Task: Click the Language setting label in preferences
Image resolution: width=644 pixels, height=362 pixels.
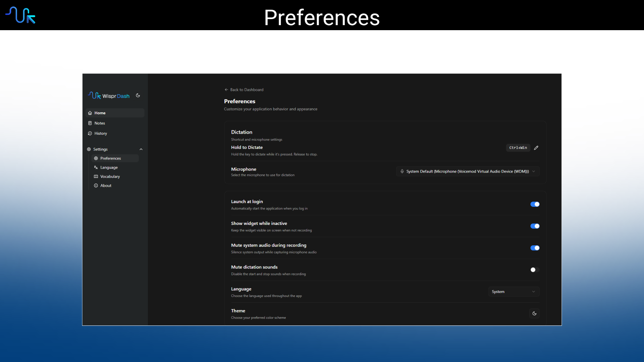Action: (241, 289)
